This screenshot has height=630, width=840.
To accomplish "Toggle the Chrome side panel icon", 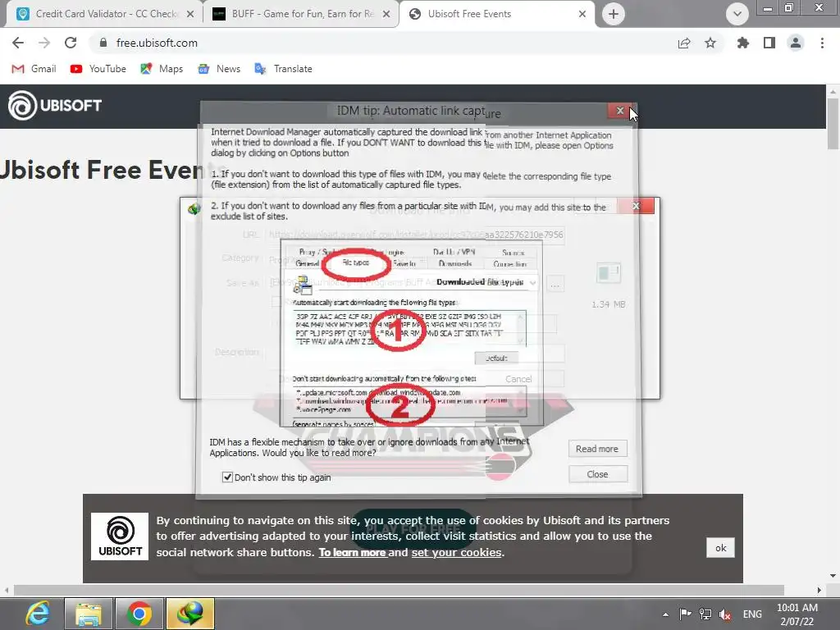I will (x=769, y=43).
